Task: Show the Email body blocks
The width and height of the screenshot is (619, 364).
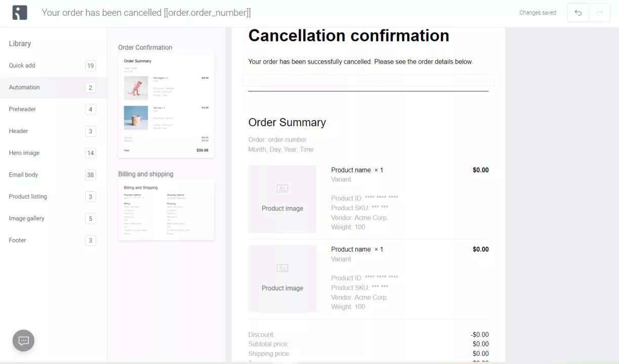Action: pyautogui.click(x=23, y=174)
